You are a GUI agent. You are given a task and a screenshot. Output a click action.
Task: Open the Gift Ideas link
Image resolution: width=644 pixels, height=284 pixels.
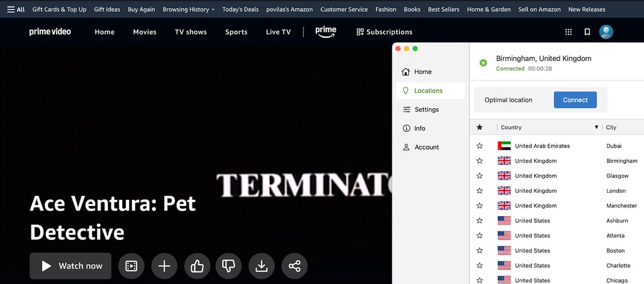coord(107,9)
